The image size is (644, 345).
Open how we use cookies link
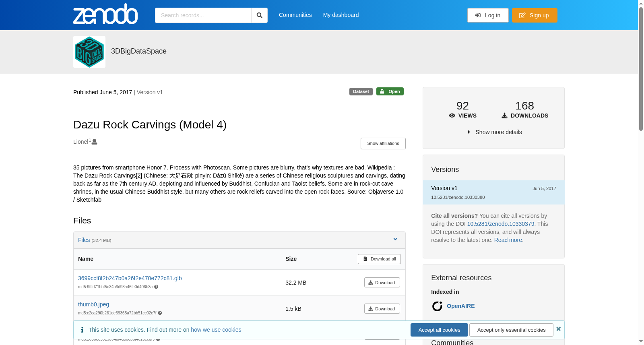[x=216, y=330]
